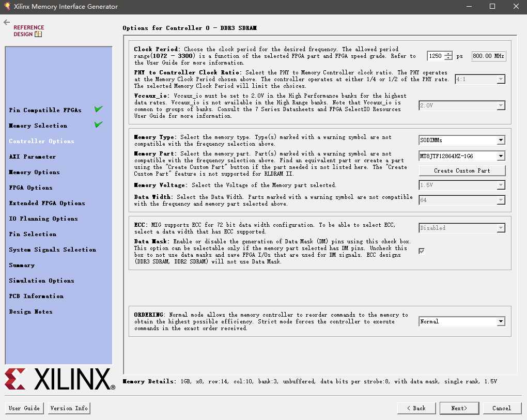Select FPGA Options step
This screenshot has height=420, width=527.
point(30,188)
